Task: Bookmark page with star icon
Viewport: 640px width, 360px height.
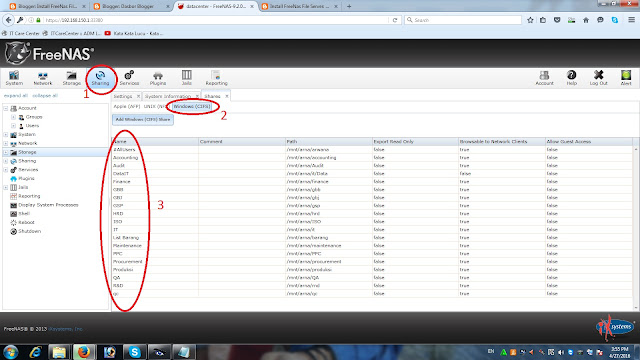Action: pos(530,20)
